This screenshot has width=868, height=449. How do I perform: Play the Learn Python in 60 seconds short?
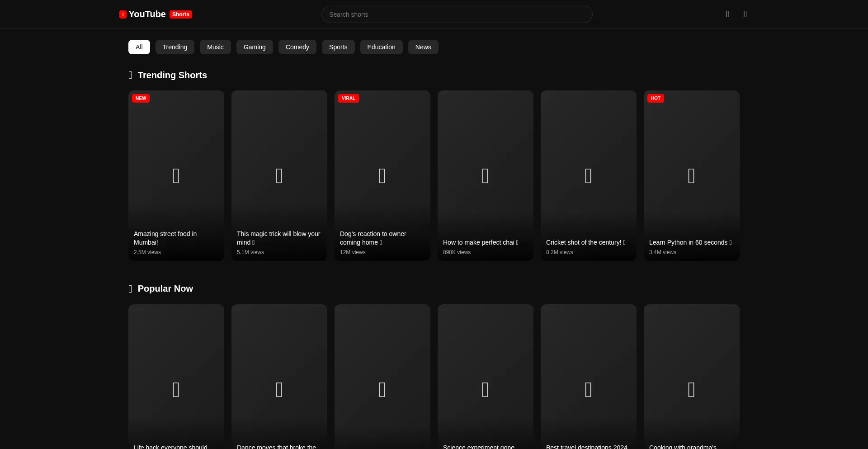pyautogui.click(x=691, y=176)
